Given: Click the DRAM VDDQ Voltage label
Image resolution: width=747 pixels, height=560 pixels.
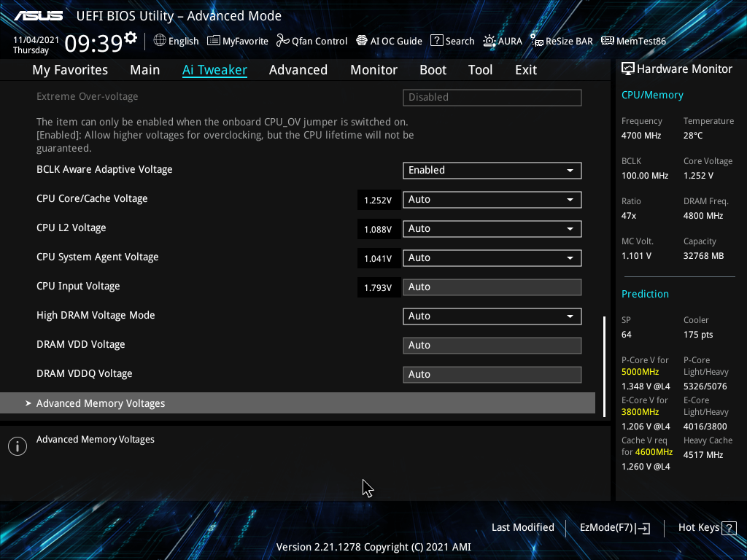Looking at the screenshot, I should coord(85,374).
